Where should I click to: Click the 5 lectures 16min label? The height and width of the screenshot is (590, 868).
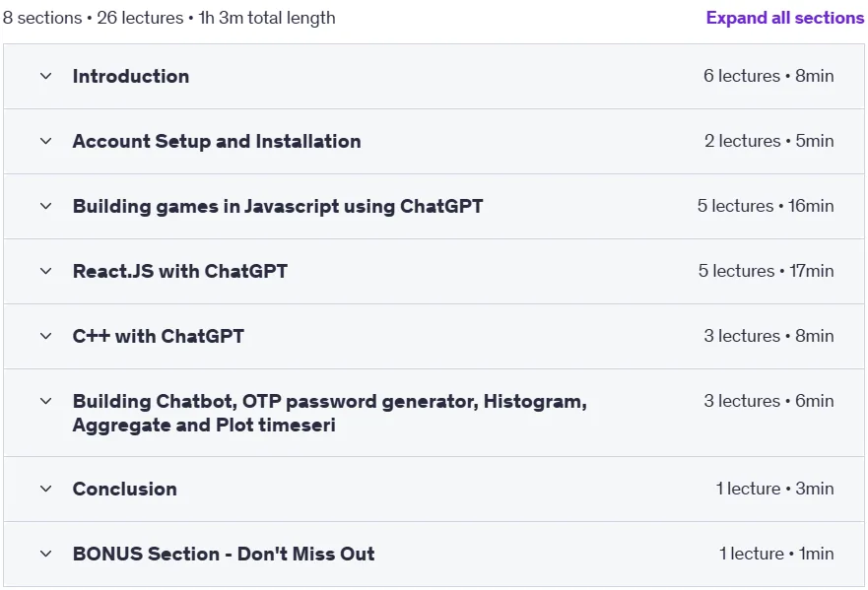point(765,206)
